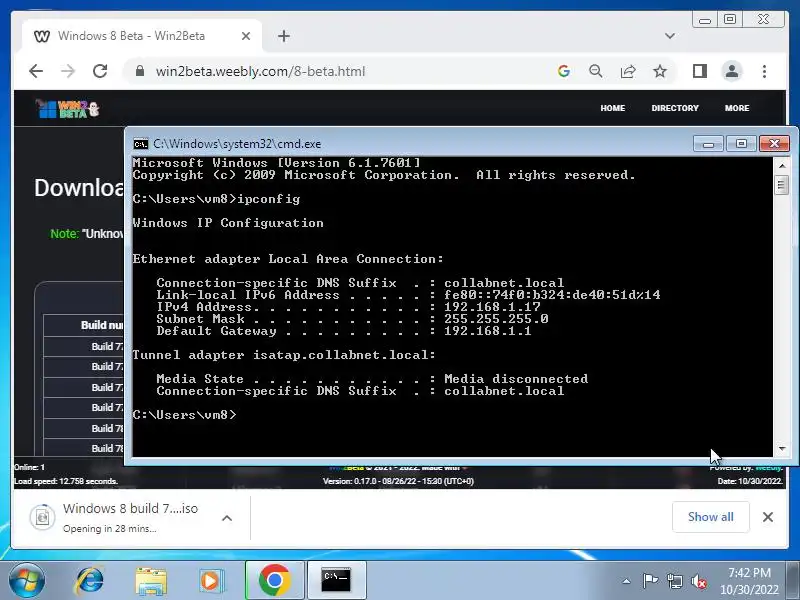This screenshot has width=800, height=600.
Task: Open Chrome three-dot menu
Action: [x=764, y=71]
